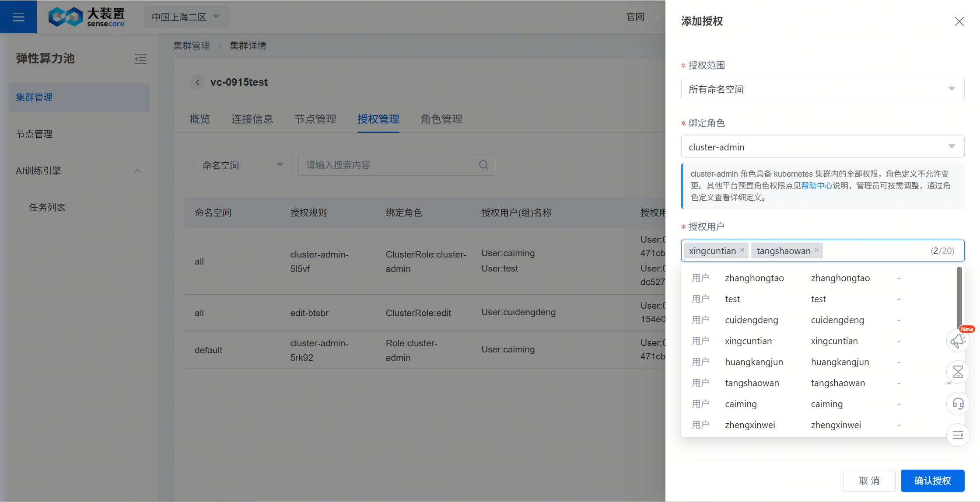
Task: Click the search magnifier icon
Action: [x=483, y=165]
